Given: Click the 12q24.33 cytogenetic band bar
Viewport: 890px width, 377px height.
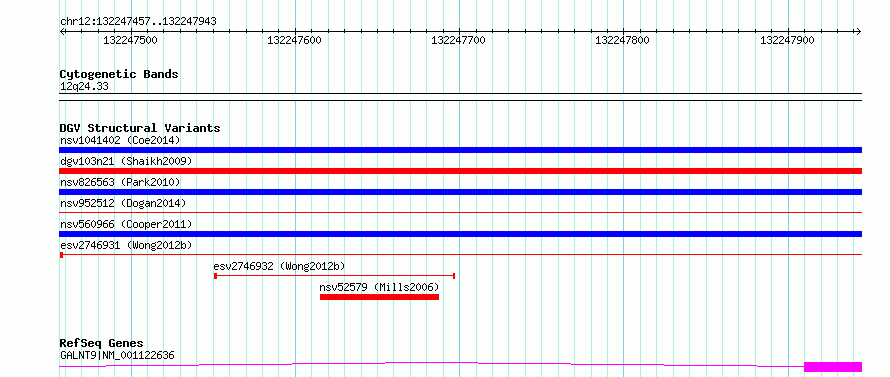Looking at the screenshot, I should (x=460, y=97).
